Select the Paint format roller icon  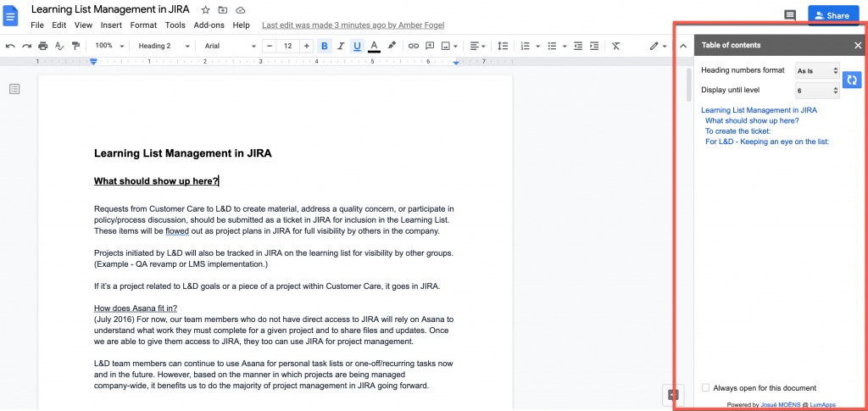(x=75, y=46)
